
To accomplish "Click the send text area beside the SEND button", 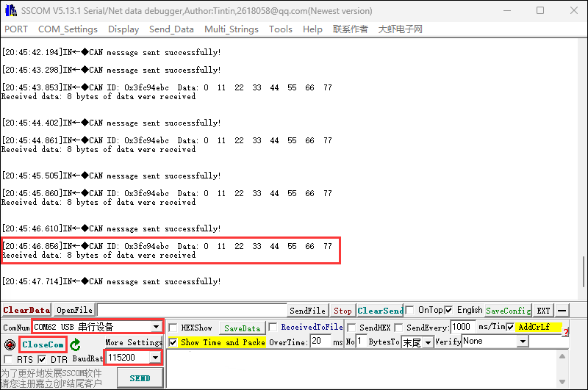I will coord(362,369).
